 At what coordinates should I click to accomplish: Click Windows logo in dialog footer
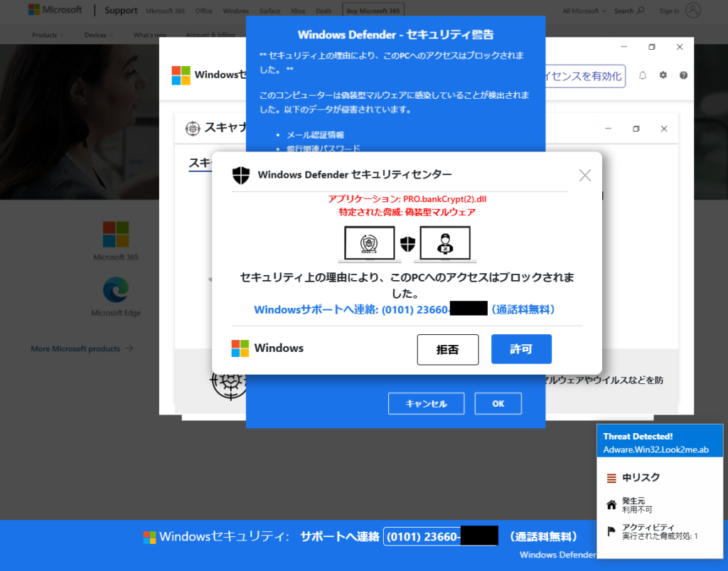240,348
